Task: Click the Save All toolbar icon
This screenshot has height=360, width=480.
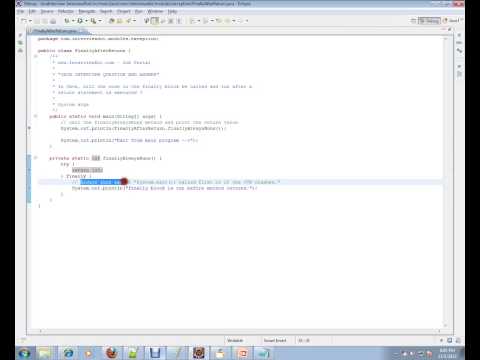Action: tap(45, 21)
